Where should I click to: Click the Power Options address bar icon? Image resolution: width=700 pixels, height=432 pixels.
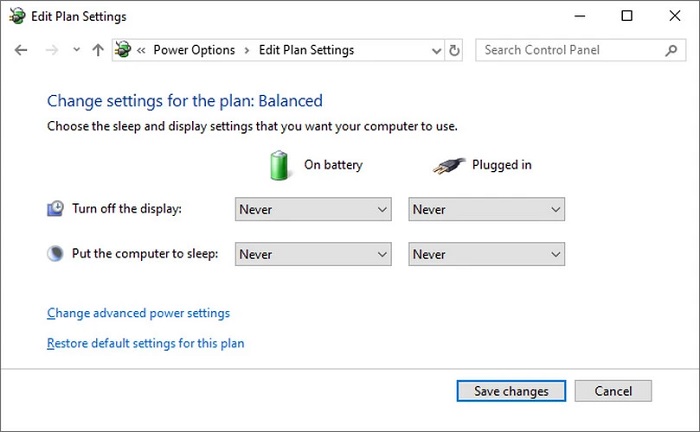click(x=124, y=50)
